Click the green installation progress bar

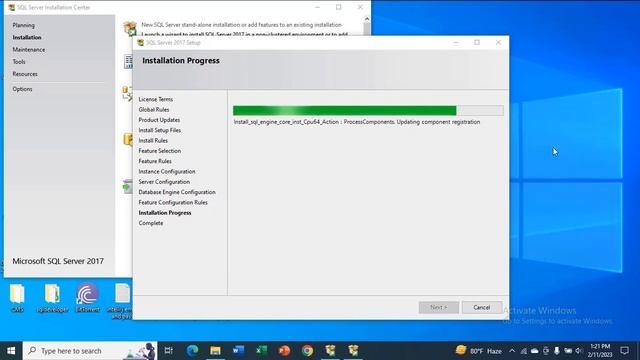coord(368,111)
